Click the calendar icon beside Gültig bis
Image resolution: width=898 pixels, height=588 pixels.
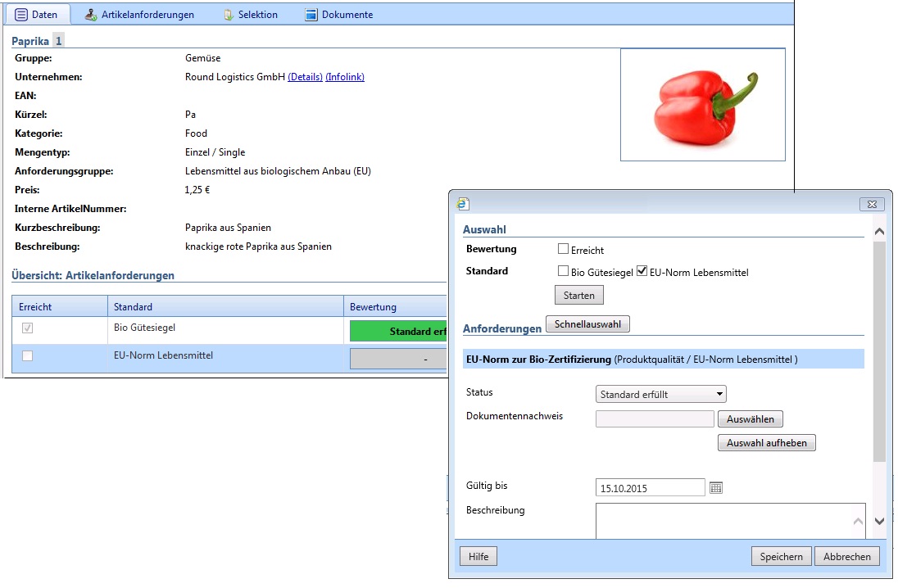716,488
